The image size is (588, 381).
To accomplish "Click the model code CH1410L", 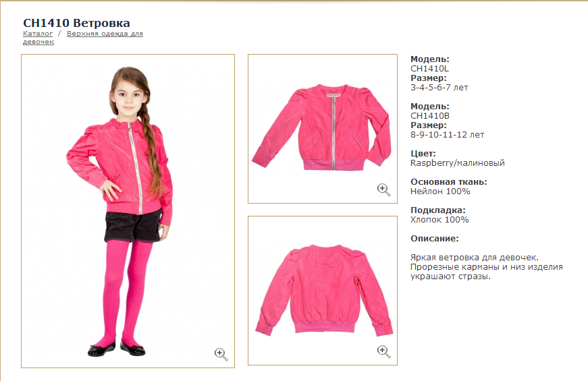I will pos(429,69).
